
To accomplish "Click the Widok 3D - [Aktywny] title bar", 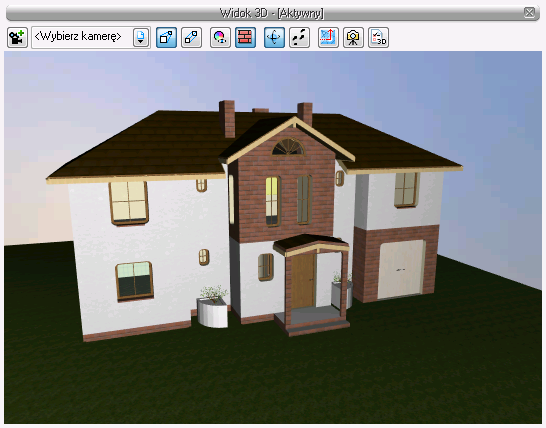I will click(x=273, y=13).
